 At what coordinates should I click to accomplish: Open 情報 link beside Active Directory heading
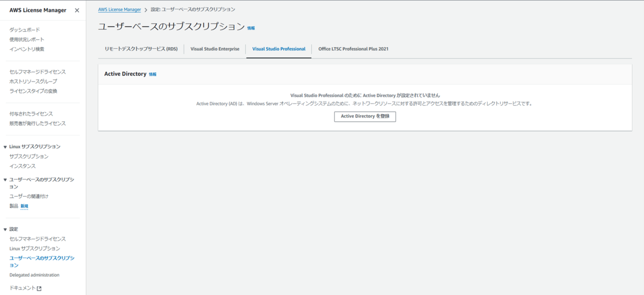coord(153,75)
